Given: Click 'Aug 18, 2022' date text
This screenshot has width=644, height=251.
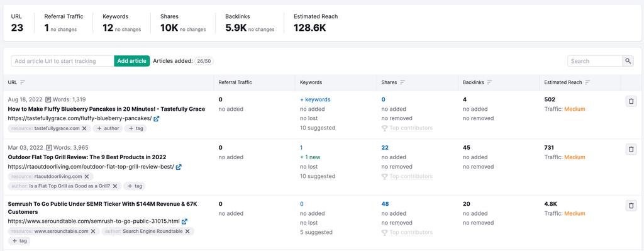Looking at the screenshot, I should (25, 99).
